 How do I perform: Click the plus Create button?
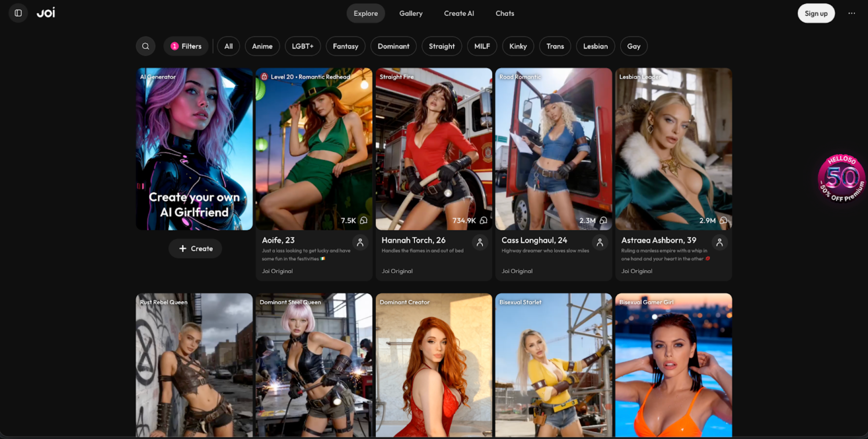pos(196,249)
